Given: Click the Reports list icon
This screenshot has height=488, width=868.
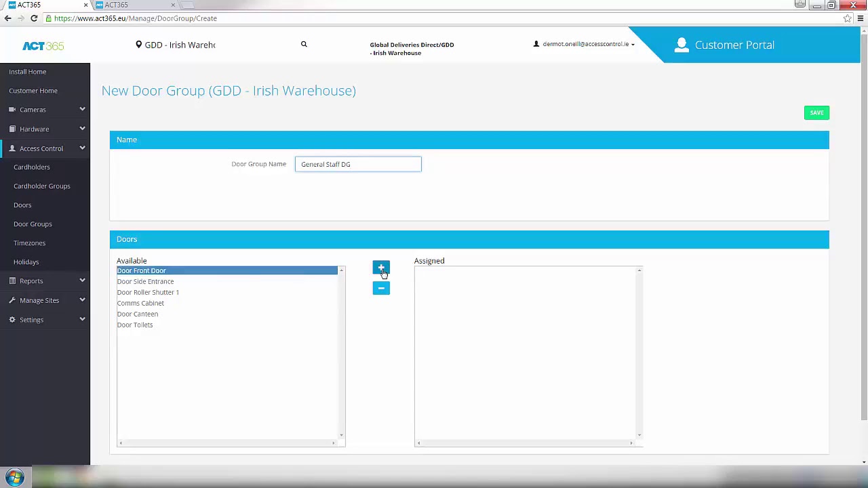Looking at the screenshot, I should [x=12, y=281].
